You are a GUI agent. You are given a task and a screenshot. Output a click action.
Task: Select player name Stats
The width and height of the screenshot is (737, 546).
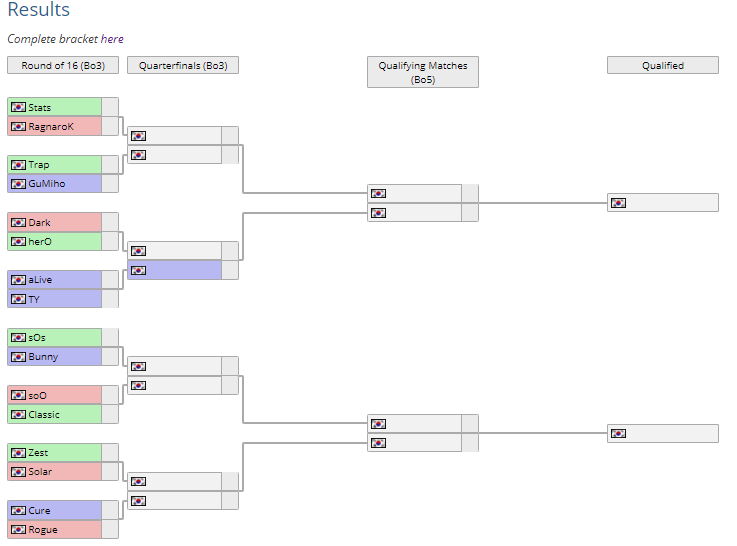39,107
